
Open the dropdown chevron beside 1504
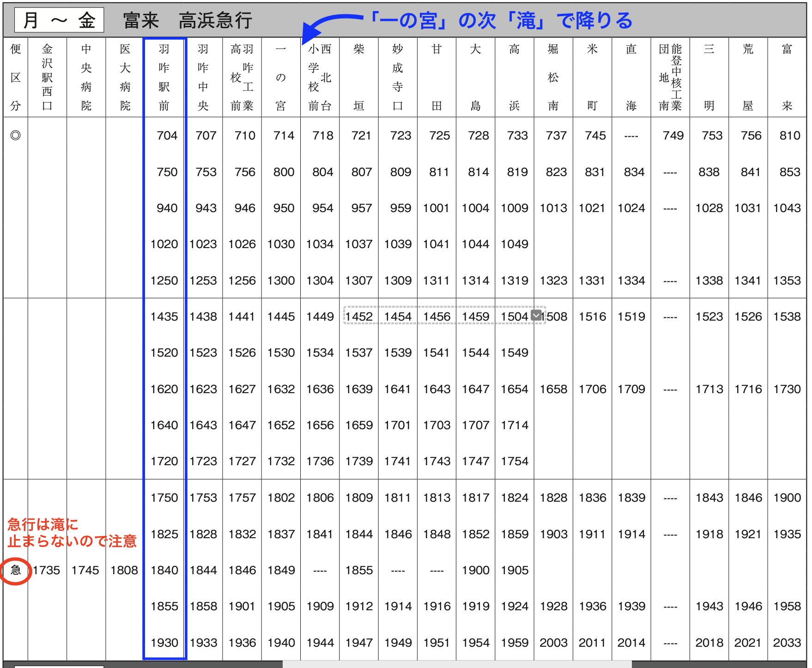tap(536, 316)
